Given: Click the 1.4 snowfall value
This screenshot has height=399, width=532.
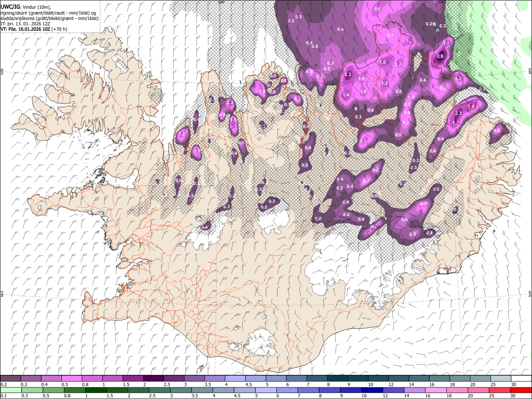Looking at the screenshot, I should coord(346,95).
